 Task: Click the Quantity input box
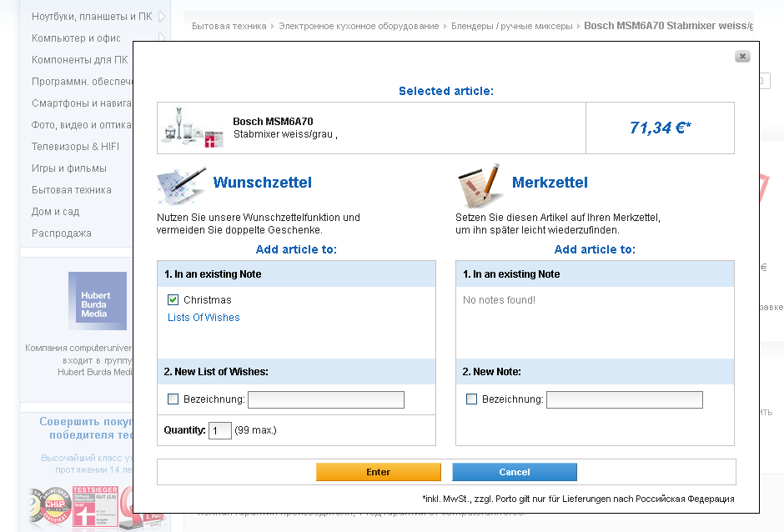coord(220,431)
